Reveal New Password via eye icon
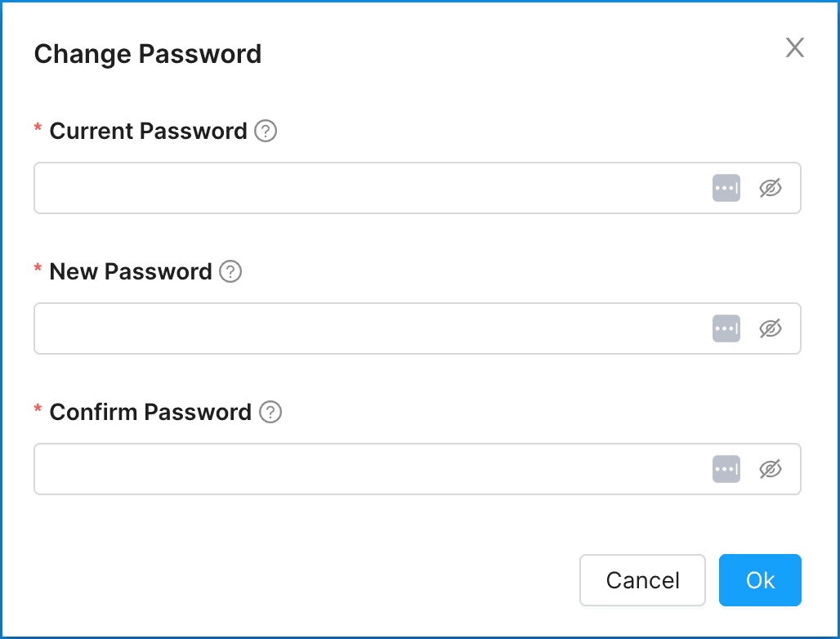840x639 pixels. [x=771, y=328]
